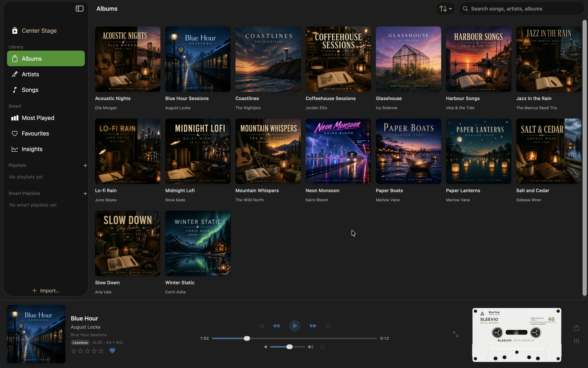Open Midnight Lofi album cover
The height and width of the screenshot is (368, 588).
click(198, 151)
